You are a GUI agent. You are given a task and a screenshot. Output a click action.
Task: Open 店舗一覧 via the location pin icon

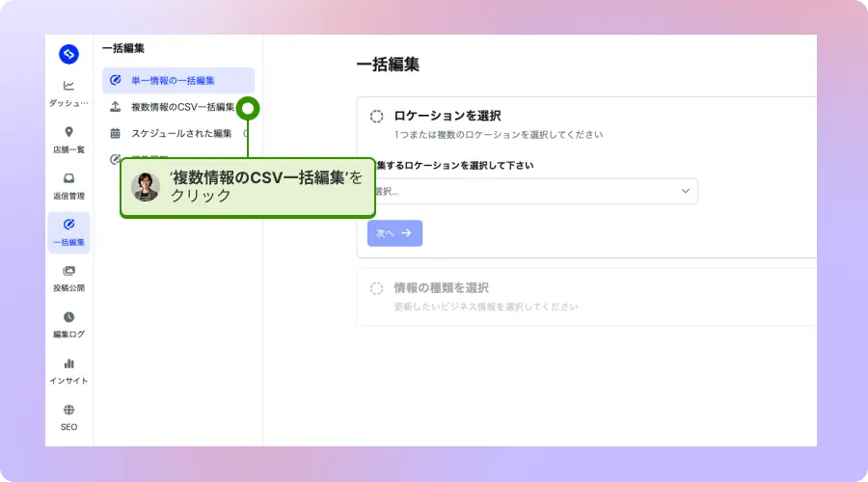click(x=68, y=132)
